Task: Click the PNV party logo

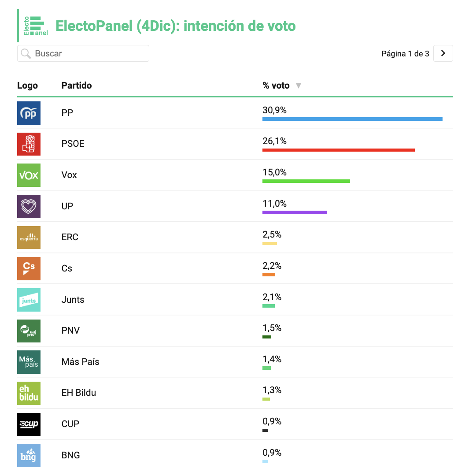Action: click(x=29, y=331)
